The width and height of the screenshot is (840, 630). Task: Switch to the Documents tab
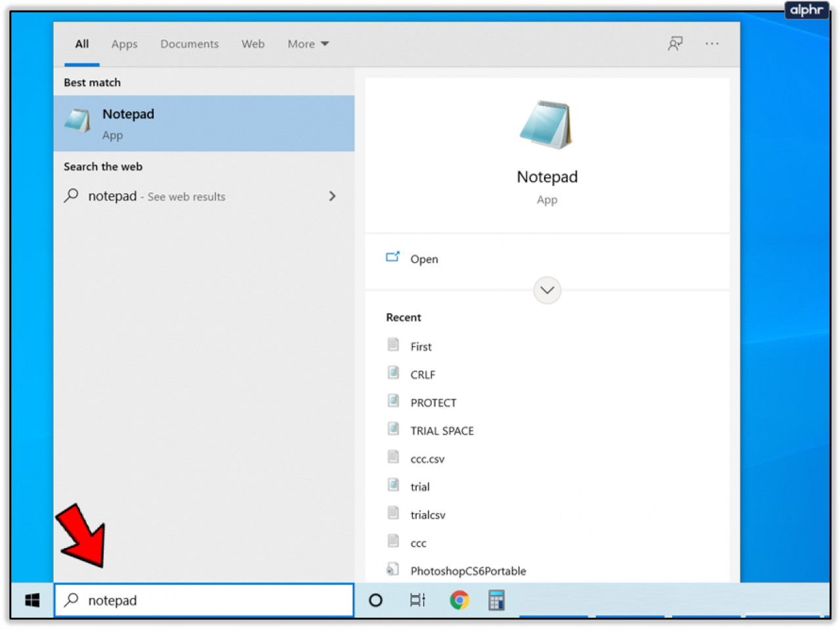point(189,43)
